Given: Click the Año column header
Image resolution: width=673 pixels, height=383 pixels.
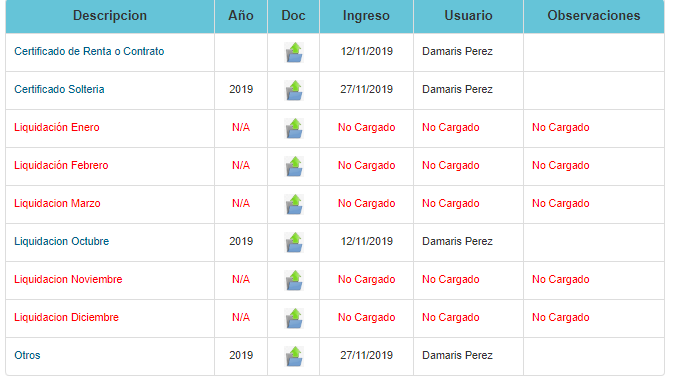Looking at the screenshot, I should click(x=241, y=16).
